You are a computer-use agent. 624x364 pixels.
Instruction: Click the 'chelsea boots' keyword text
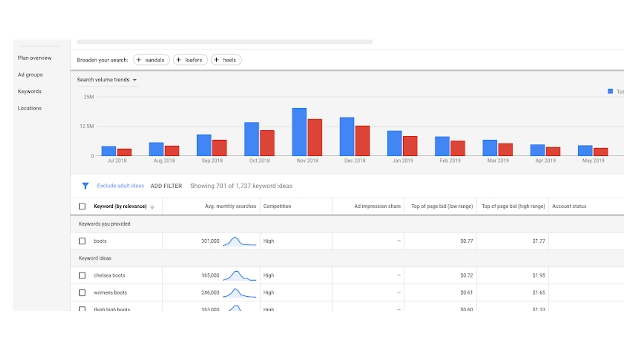tap(109, 276)
